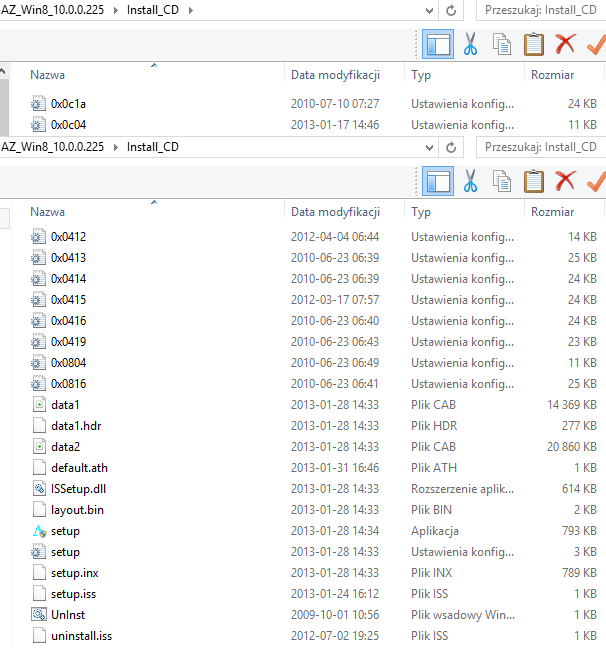The width and height of the screenshot is (606, 649).
Task: Click AZ_Win8_10.0.0.225 in lower breadcrumb path
Action: [x=53, y=147]
